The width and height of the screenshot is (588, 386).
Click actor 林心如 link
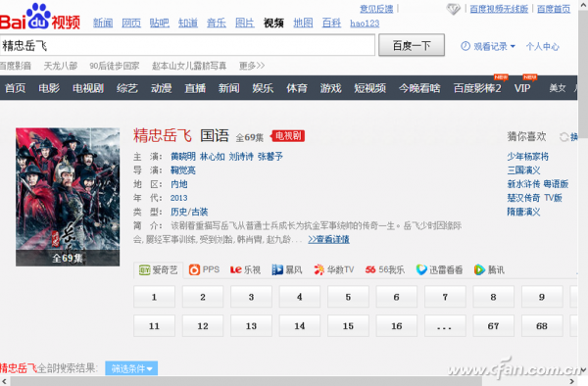point(213,157)
